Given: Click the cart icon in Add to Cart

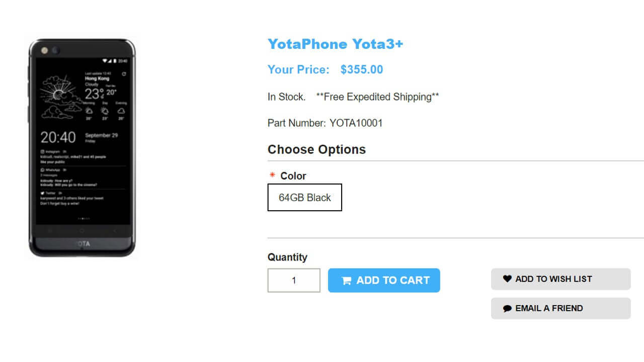Looking at the screenshot, I should coord(347,281).
